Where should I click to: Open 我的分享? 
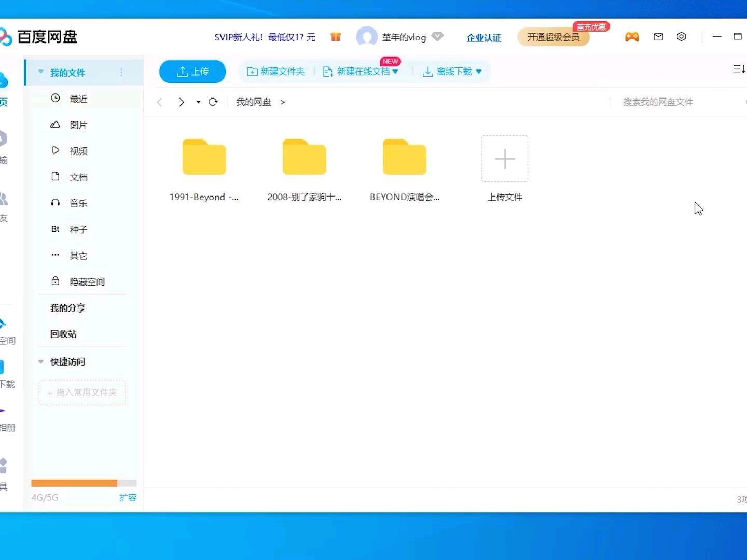click(x=68, y=308)
